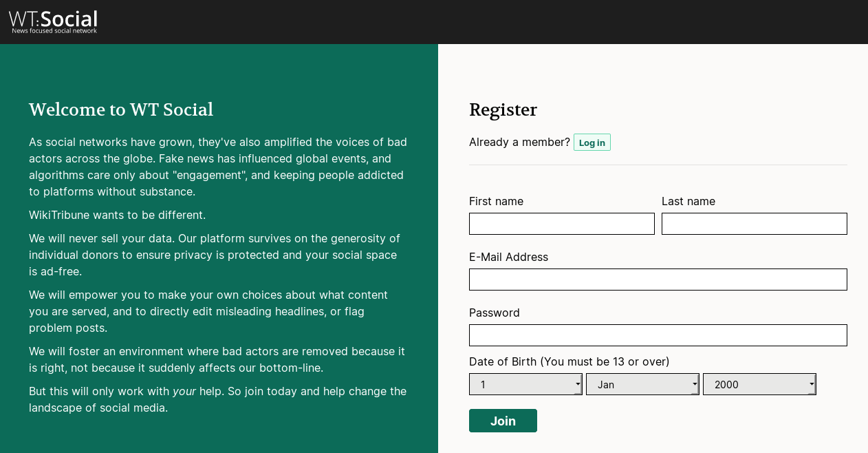Focus the First name input field

[x=561, y=224]
